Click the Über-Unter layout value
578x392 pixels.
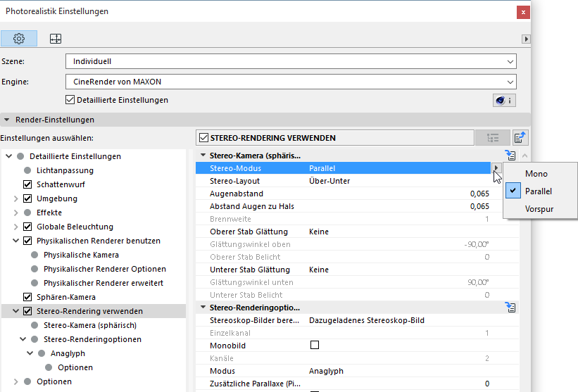click(329, 181)
